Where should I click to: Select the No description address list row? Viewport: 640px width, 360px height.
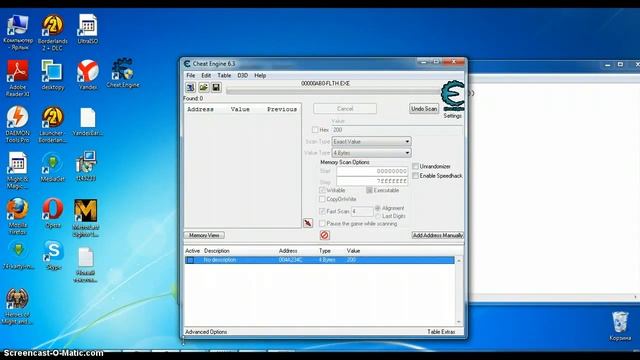[x=320, y=260]
